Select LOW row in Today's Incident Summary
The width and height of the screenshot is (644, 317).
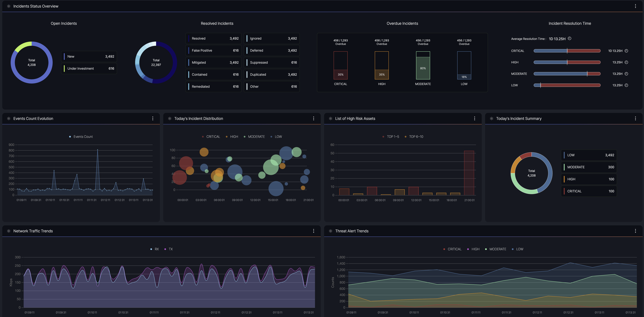tap(589, 155)
